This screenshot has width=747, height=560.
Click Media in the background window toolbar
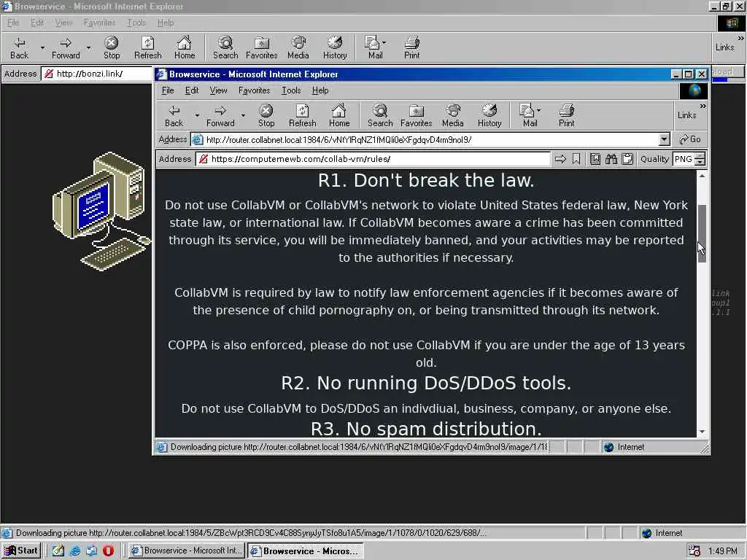[x=298, y=48]
